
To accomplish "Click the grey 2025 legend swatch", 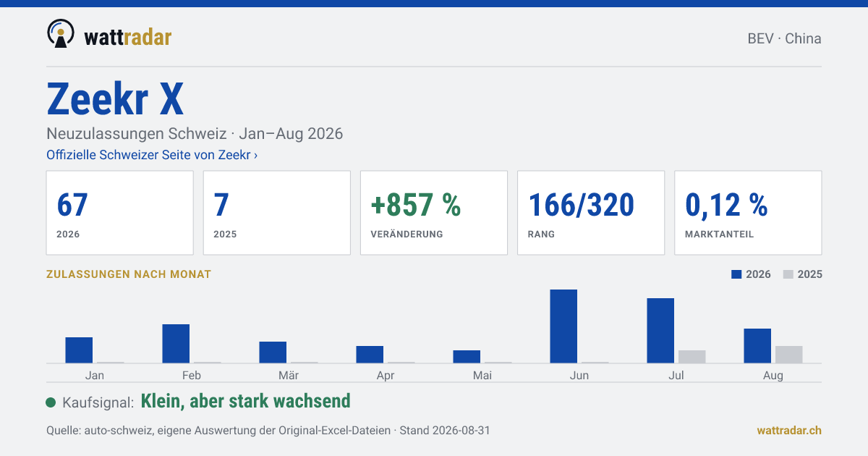I will tap(788, 274).
